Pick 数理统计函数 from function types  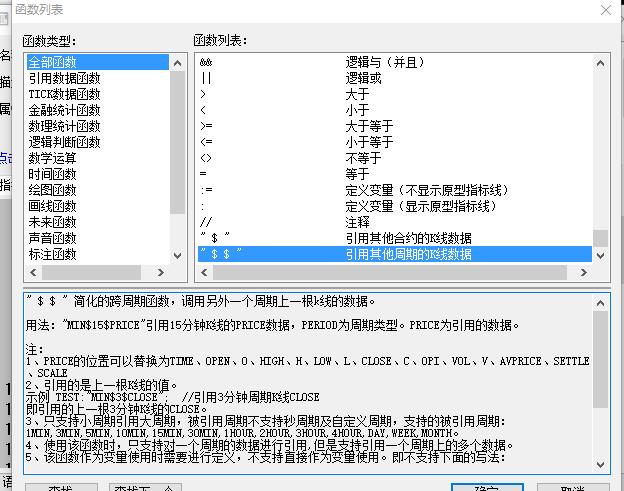point(64,126)
